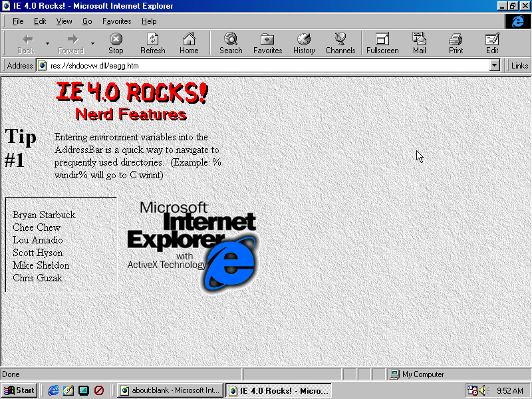The width and height of the screenshot is (532, 399).
Task: Expand the Links toolbar
Action: [519, 65]
